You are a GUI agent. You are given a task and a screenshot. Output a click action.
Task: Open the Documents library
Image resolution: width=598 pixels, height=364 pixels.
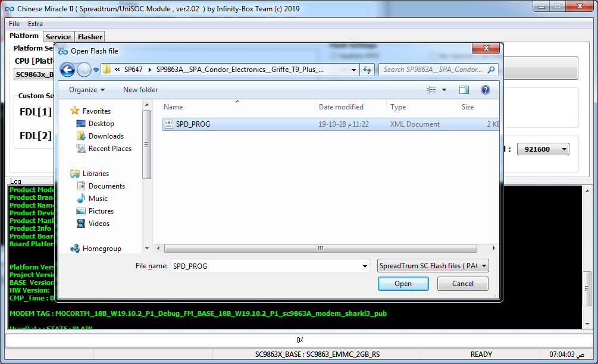click(x=107, y=186)
